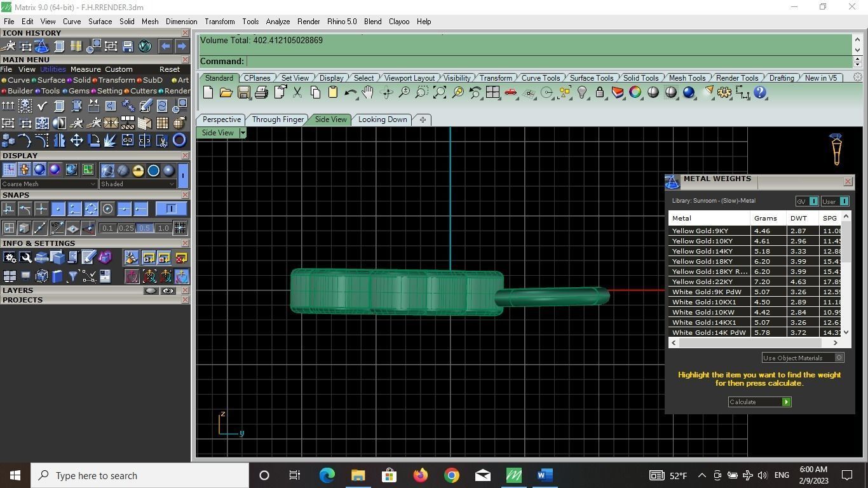
Task: Toggle the Center snap circle button
Action: coord(107,208)
